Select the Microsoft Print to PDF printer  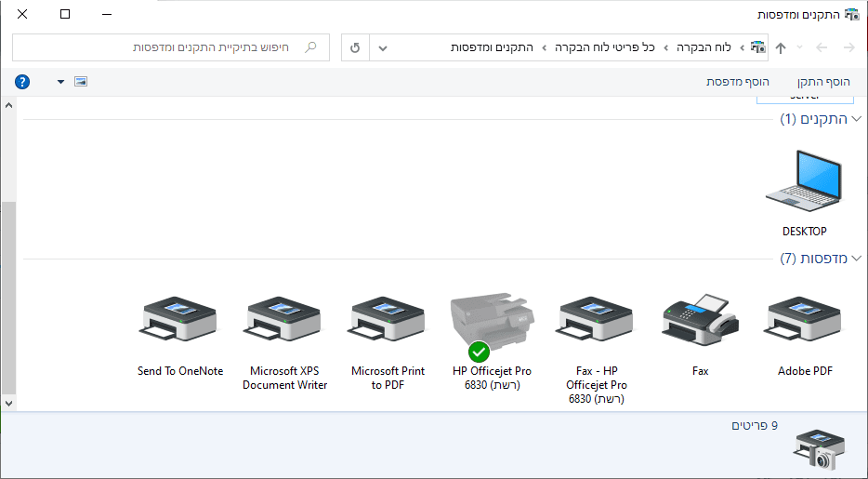click(x=388, y=320)
